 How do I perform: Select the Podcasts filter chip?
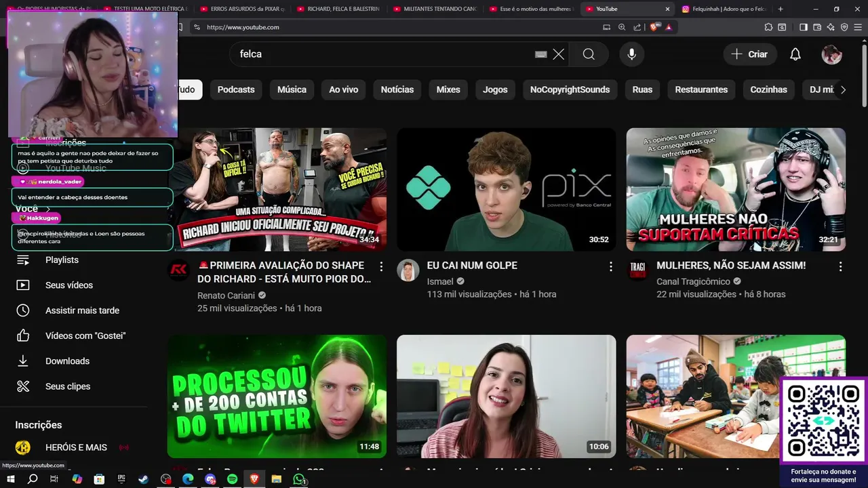click(x=236, y=89)
